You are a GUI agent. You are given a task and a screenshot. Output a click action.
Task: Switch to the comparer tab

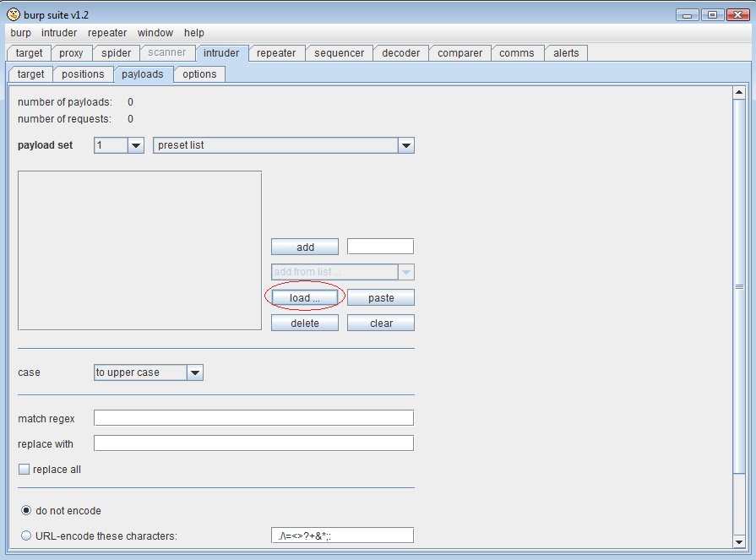[x=460, y=53]
